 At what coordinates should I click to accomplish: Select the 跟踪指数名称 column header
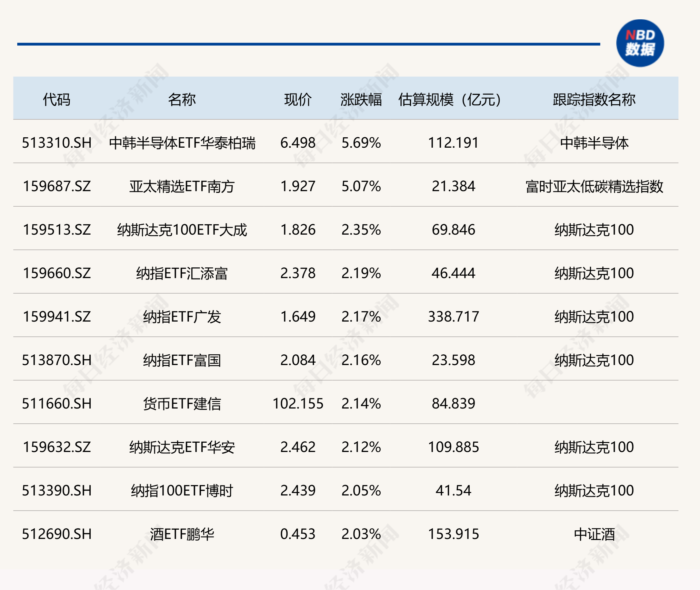(594, 100)
